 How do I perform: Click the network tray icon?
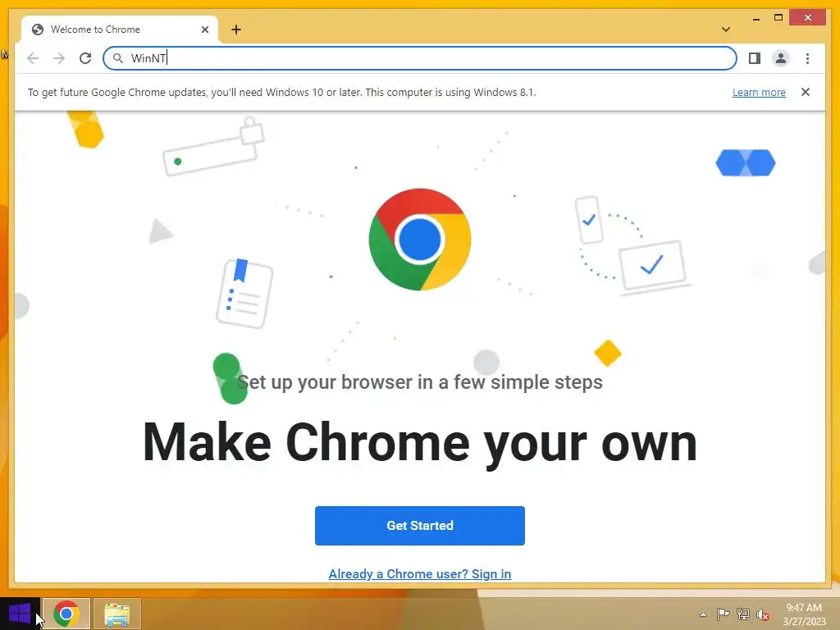point(742,614)
